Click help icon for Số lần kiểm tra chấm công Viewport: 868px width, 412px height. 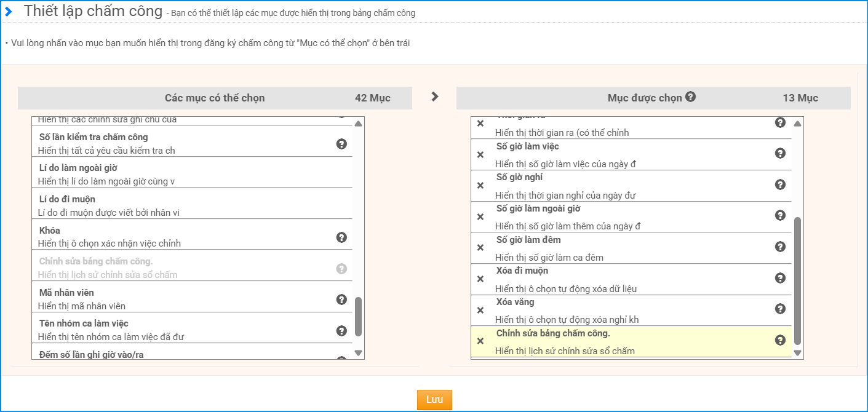point(341,144)
